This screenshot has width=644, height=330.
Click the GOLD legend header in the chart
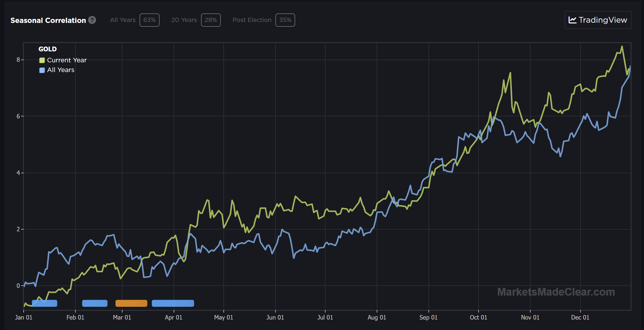click(48, 49)
